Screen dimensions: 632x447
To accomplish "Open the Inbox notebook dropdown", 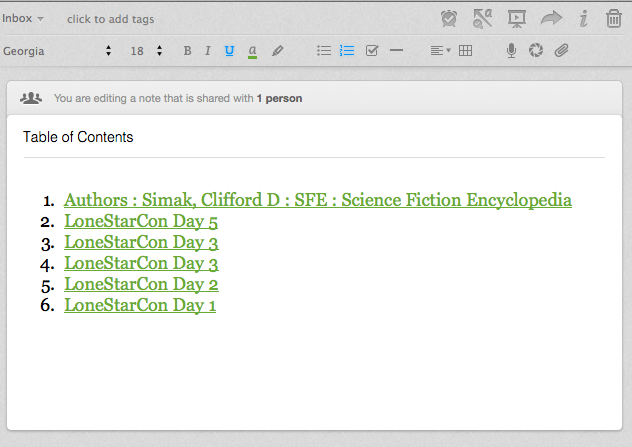I will click(23, 19).
